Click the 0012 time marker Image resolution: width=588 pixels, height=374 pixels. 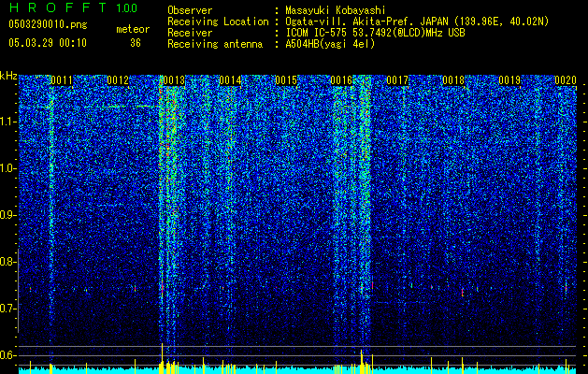[118, 80]
